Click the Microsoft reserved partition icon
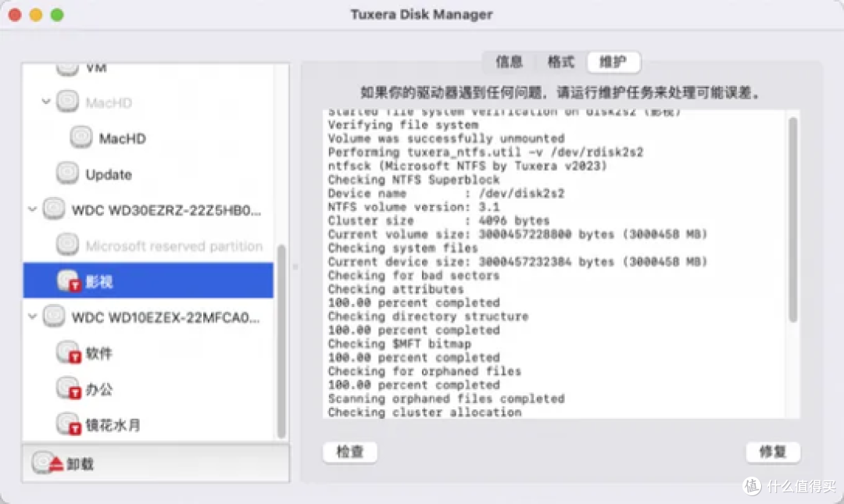 (67, 245)
